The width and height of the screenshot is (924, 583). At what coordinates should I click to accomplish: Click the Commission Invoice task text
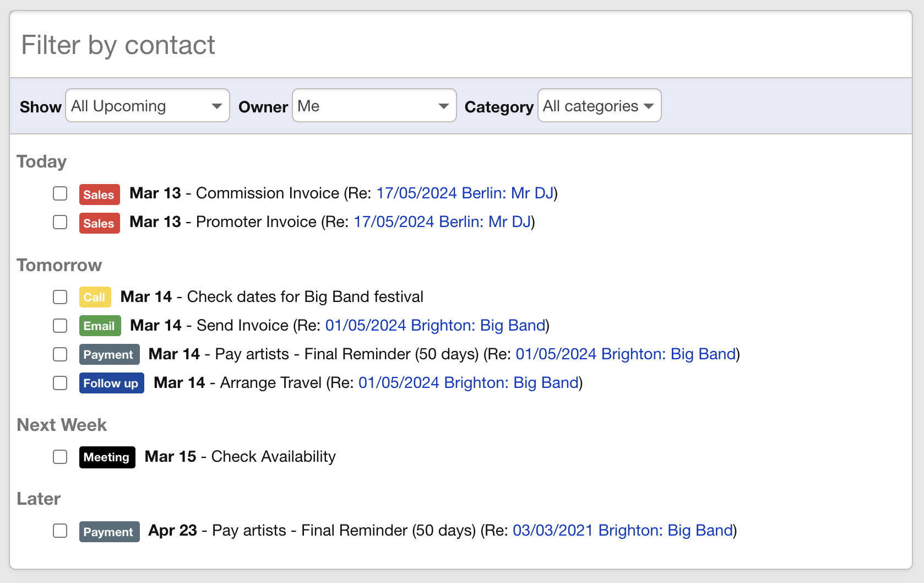268,193
